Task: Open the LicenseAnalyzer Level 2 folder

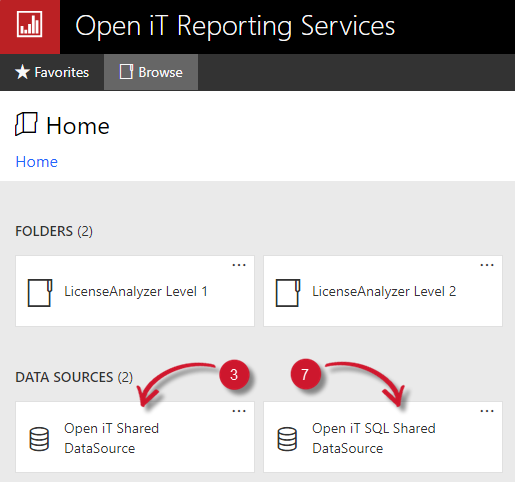Action: click(x=383, y=291)
